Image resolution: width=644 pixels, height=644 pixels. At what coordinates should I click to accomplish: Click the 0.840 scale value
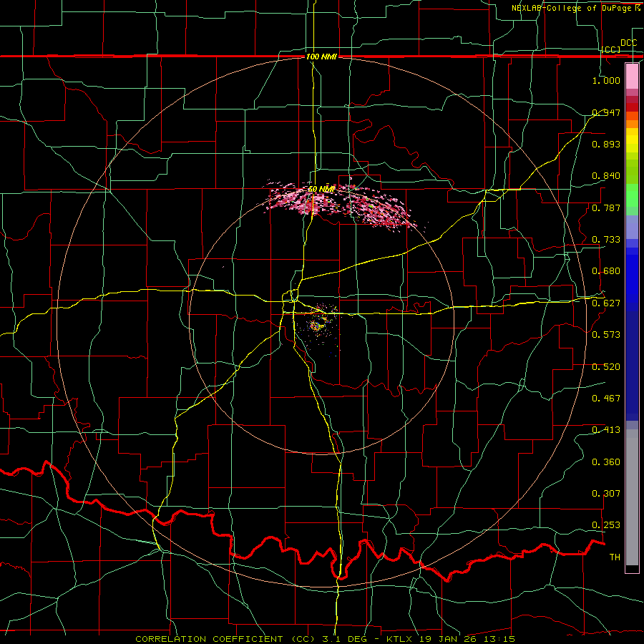click(x=606, y=176)
